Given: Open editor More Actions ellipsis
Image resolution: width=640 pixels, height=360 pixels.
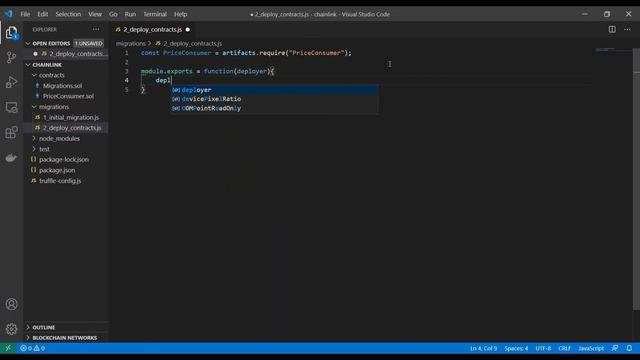Looking at the screenshot, I should tap(627, 29).
